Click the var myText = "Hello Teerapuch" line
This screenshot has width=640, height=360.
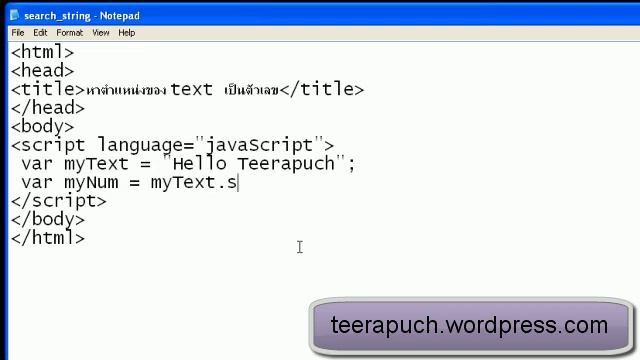188,164
